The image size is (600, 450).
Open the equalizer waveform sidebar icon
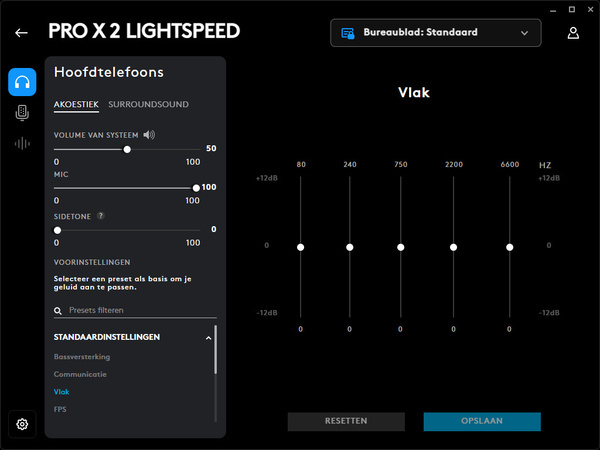[22, 144]
